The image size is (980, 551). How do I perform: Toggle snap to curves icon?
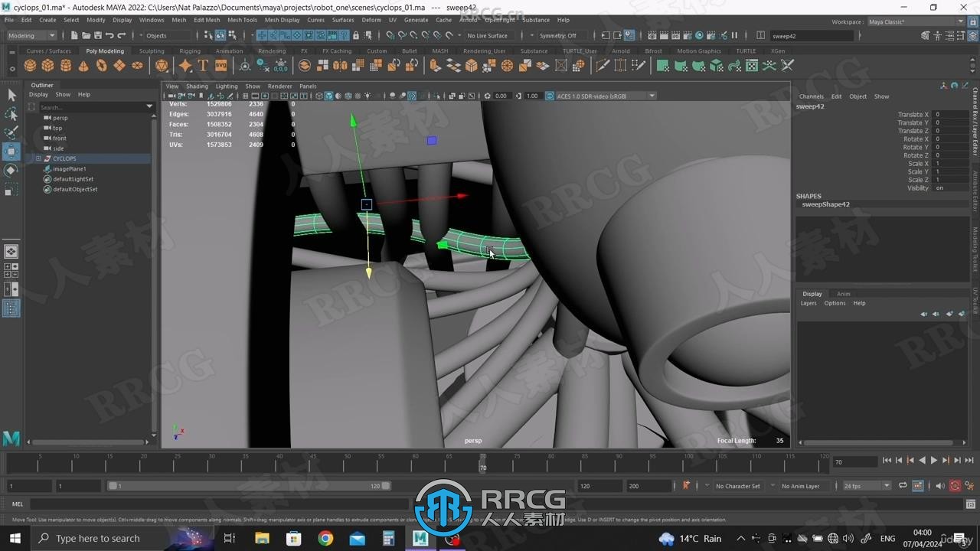pos(402,35)
